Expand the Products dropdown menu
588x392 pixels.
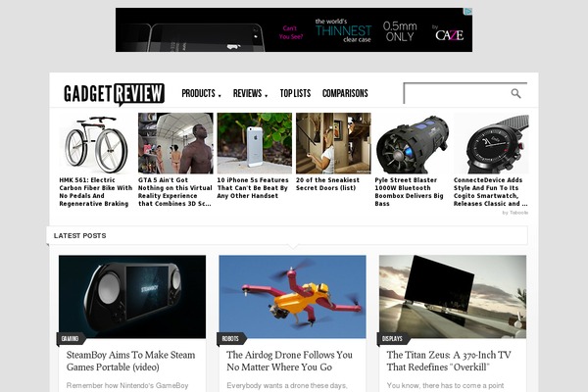[201, 93]
